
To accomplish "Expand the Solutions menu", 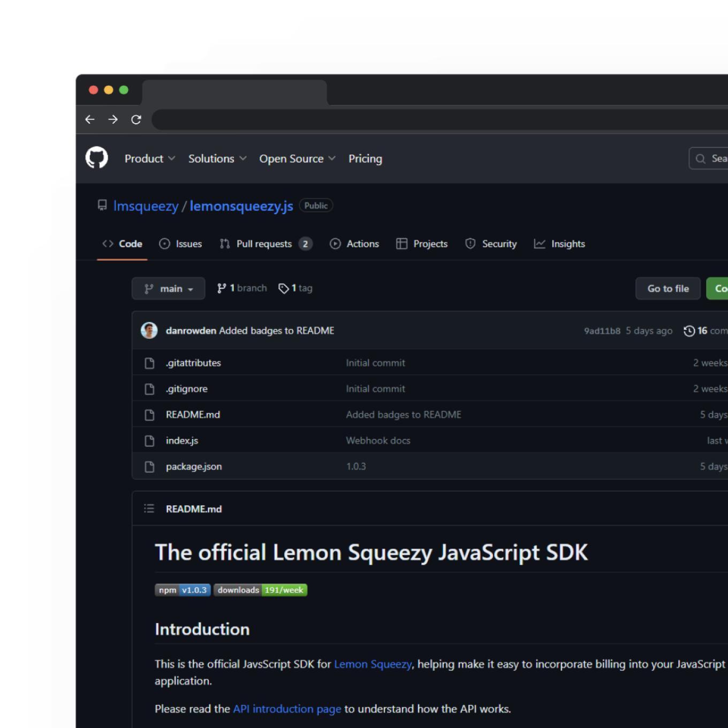I will tap(216, 158).
